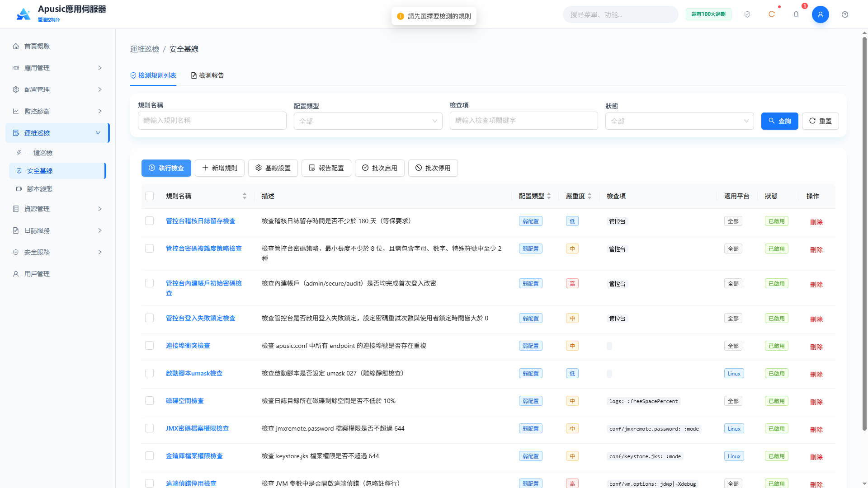Open the 配置類型 dropdown
This screenshot has height=488, width=868.
coord(368,121)
